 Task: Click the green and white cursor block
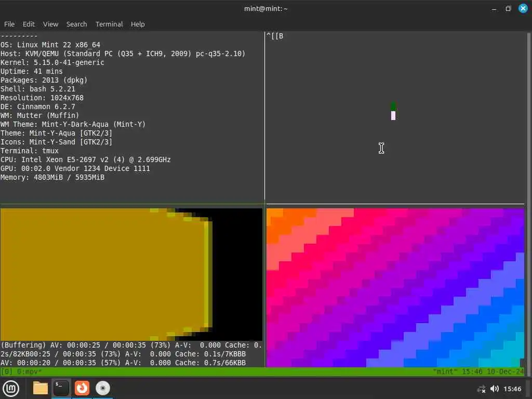click(393, 111)
